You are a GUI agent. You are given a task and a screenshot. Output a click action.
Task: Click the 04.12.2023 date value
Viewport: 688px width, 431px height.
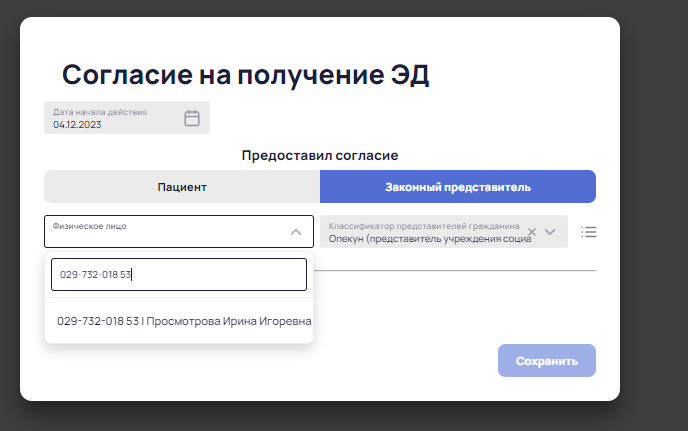pyautogui.click(x=77, y=125)
